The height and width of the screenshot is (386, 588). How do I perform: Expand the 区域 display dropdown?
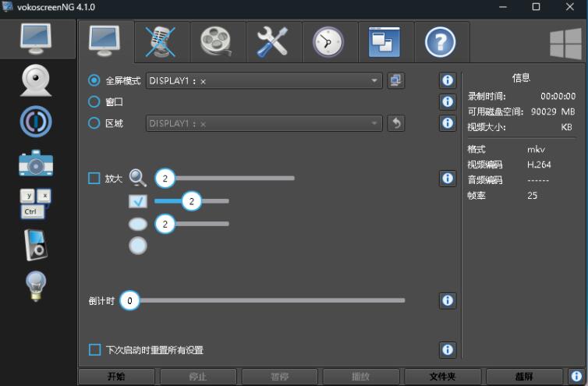pos(264,123)
